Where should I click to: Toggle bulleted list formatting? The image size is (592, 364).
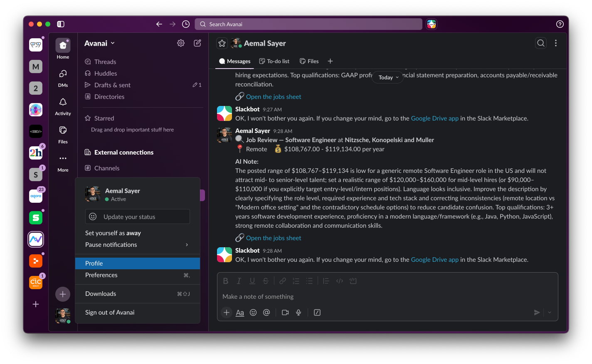coord(309,281)
